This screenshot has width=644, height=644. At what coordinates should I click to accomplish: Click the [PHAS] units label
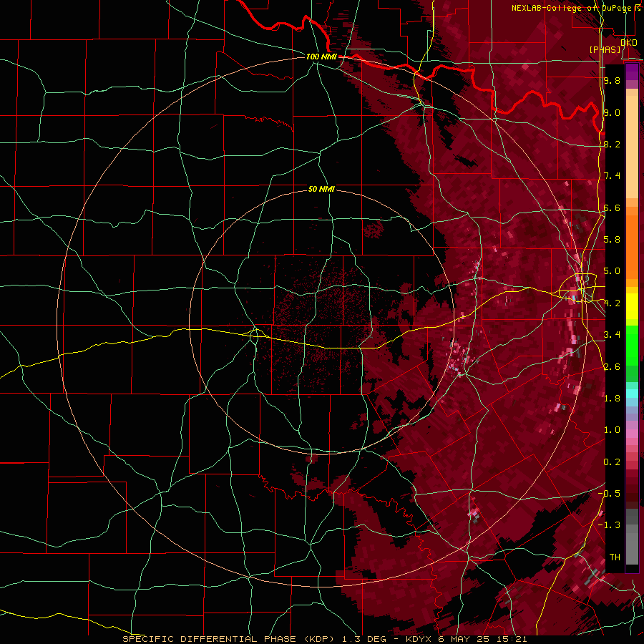coord(605,50)
